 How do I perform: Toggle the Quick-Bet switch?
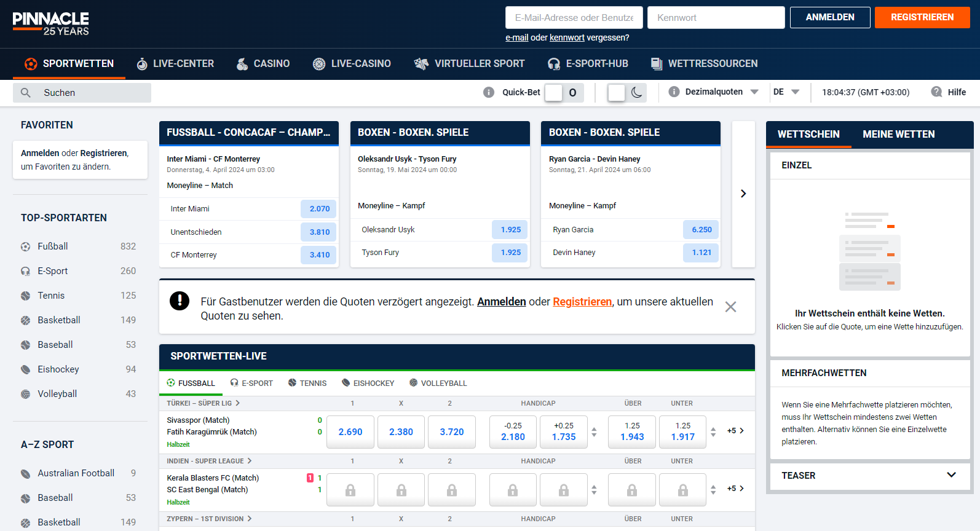(x=564, y=92)
